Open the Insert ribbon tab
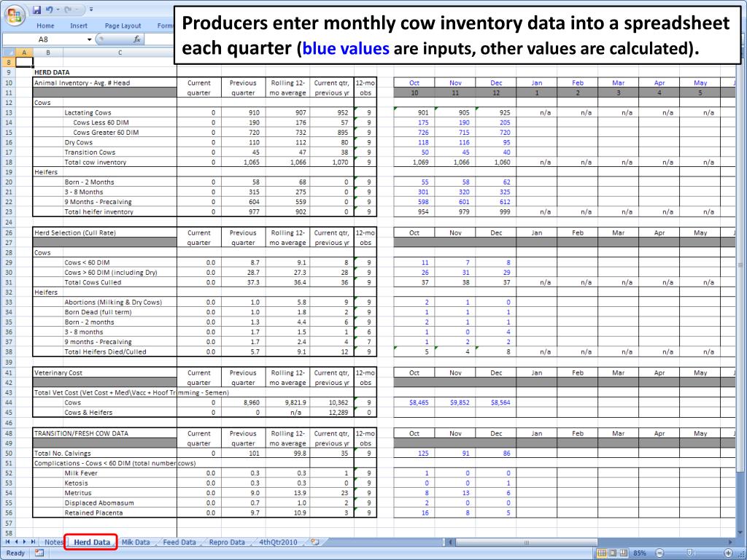This screenshot has height=560, width=747. coord(79,26)
